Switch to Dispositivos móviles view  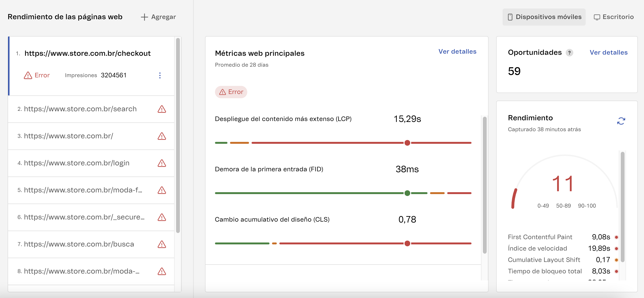[x=544, y=17]
